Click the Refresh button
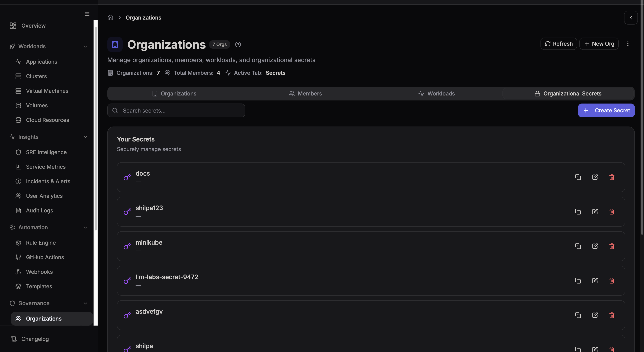 [x=559, y=44]
